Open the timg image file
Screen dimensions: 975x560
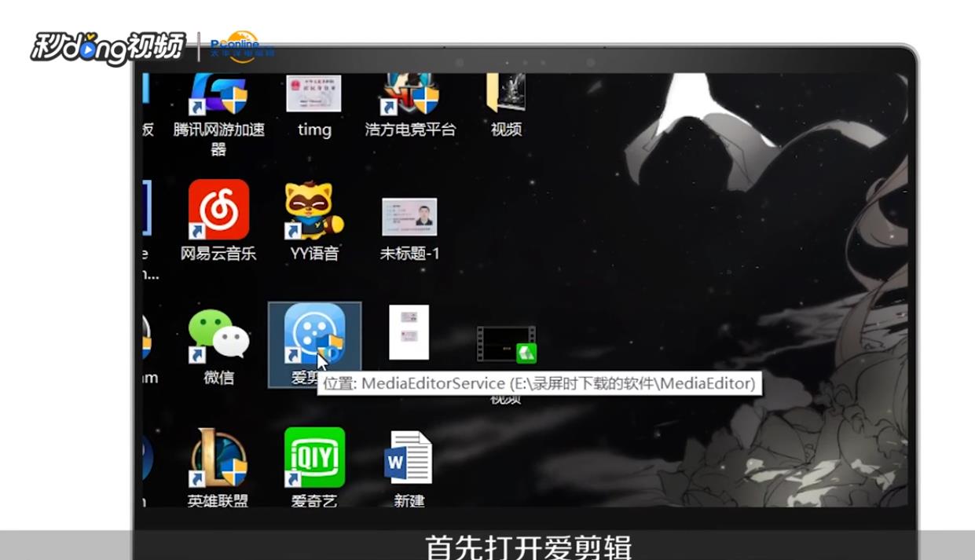click(x=313, y=93)
